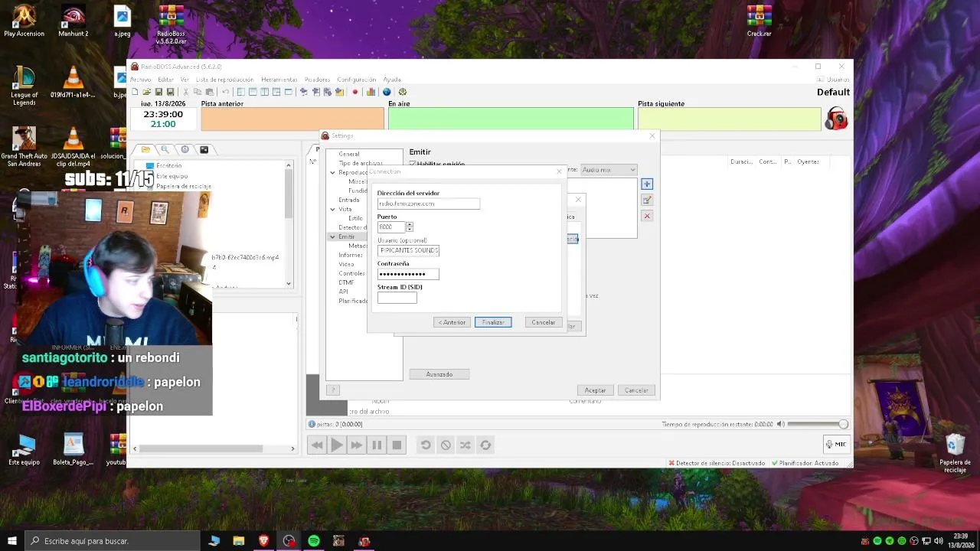Click the cut scissors toolbar icon
980x551 pixels.
(x=185, y=92)
